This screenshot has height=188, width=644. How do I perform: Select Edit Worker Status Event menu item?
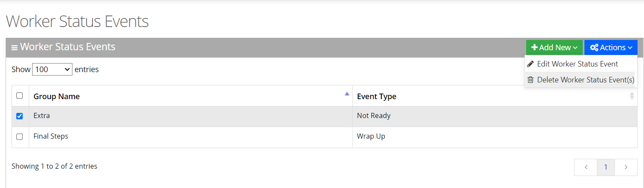pos(577,64)
